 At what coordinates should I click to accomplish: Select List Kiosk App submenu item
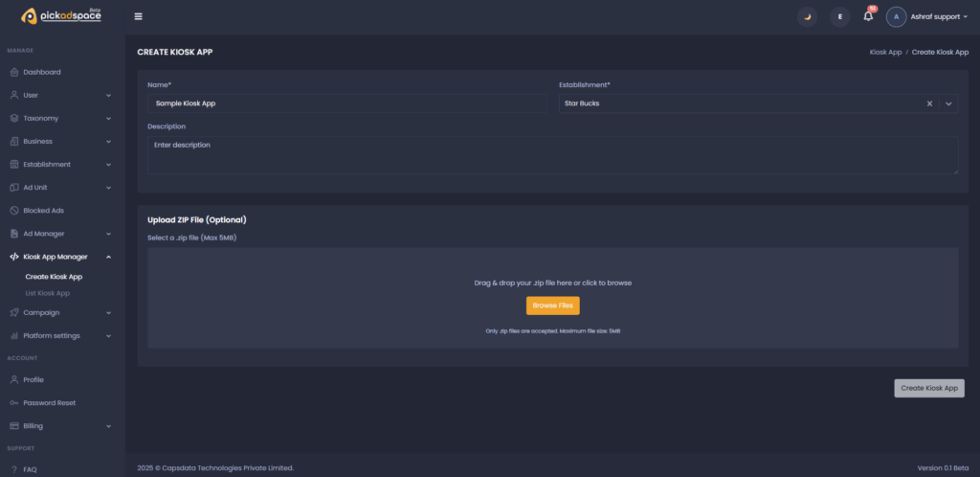tap(47, 293)
